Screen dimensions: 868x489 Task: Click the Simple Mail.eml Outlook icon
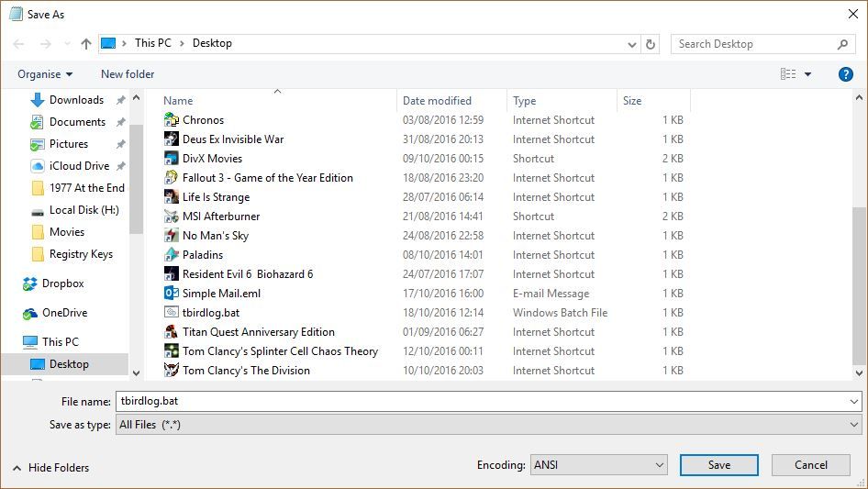[171, 293]
